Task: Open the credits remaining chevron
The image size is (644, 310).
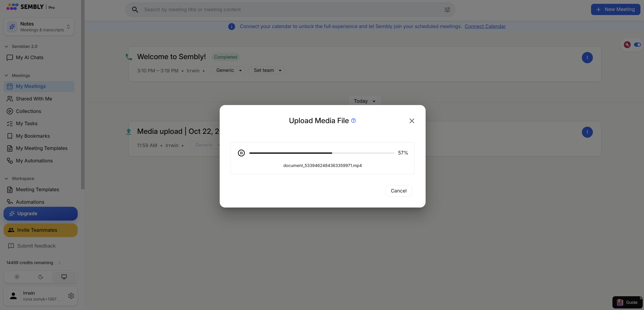Action: 59,263
